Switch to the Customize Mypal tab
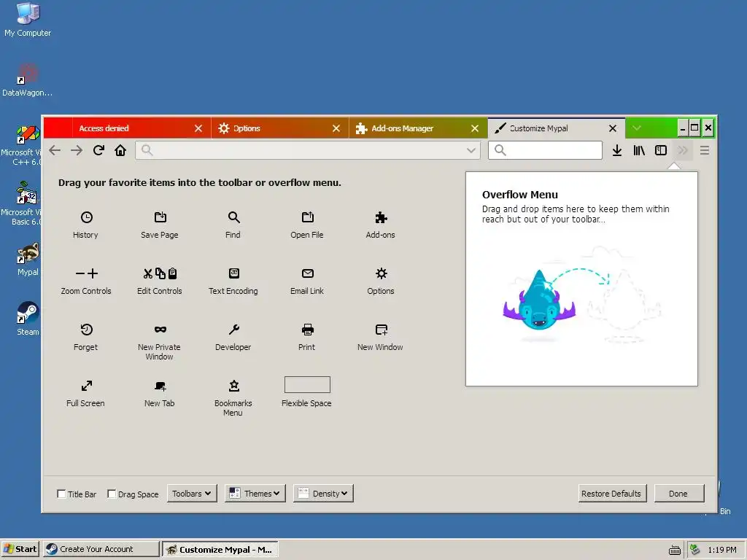The height and width of the screenshot is (560, 747). [x=557, y=128]
